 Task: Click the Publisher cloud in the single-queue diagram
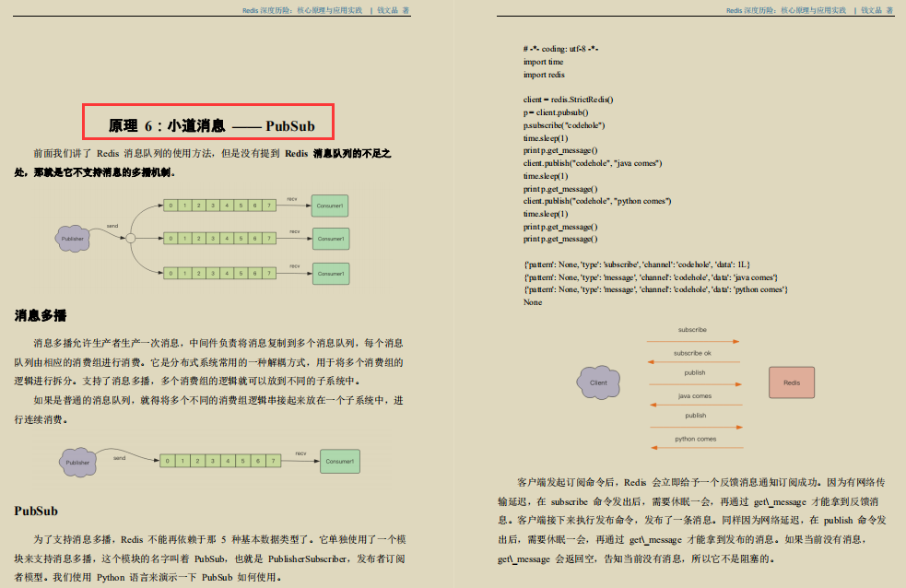click(x=77, y=462)
